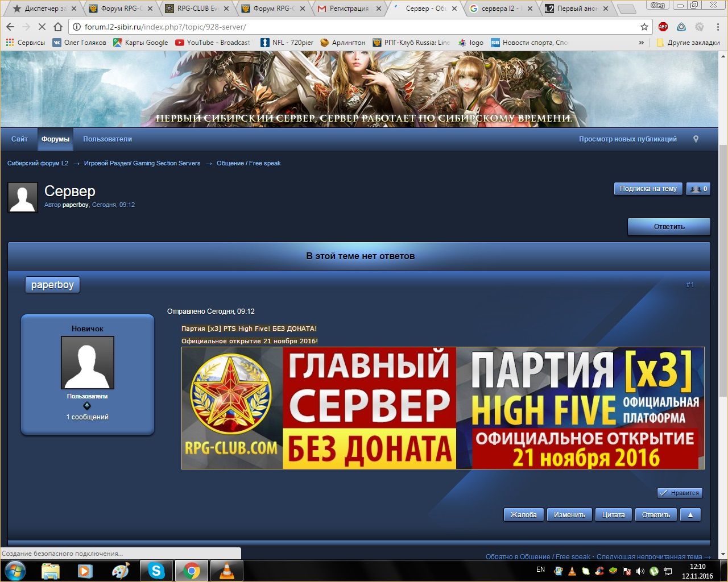The height and width of the screenshot is (582, 728).
Task: Click the Жалоба report button
Action: [x=523, y=514]
